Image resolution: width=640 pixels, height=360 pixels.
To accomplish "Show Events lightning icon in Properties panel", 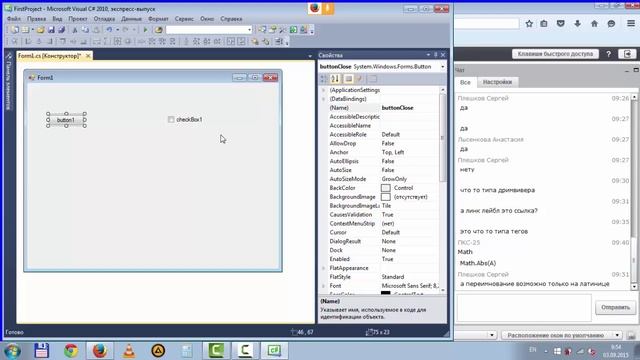I will (x=359, y=79).
